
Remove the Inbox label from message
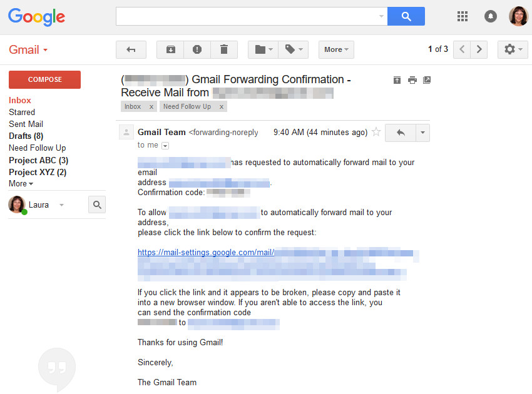(151, 107)
